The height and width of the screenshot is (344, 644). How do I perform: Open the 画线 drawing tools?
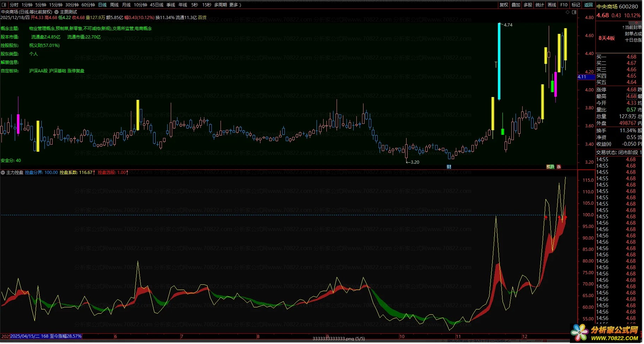click(x=552, y=5)
